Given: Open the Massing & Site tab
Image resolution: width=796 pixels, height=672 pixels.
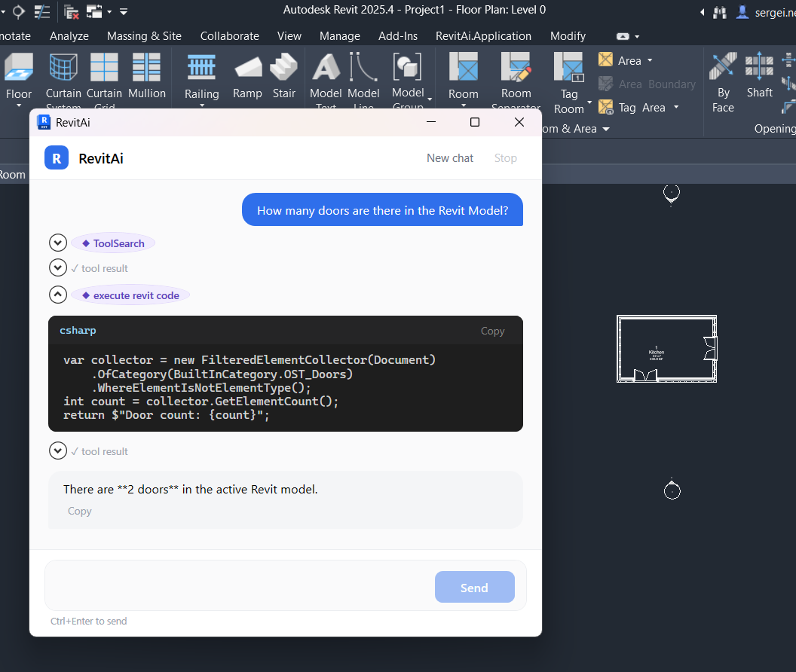Looking at the screenshot, I should point(144,36).
